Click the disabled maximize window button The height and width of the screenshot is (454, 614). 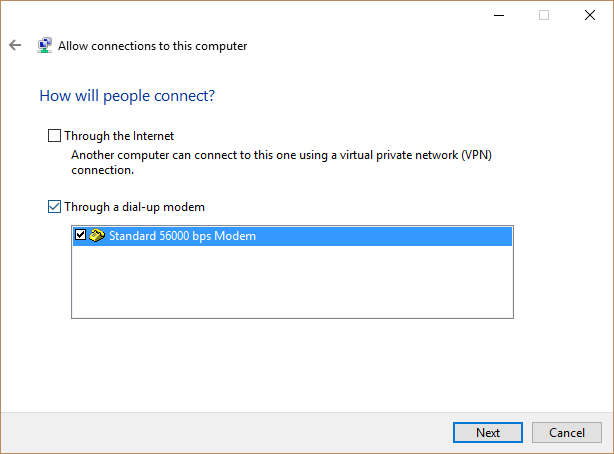(544, 15)
